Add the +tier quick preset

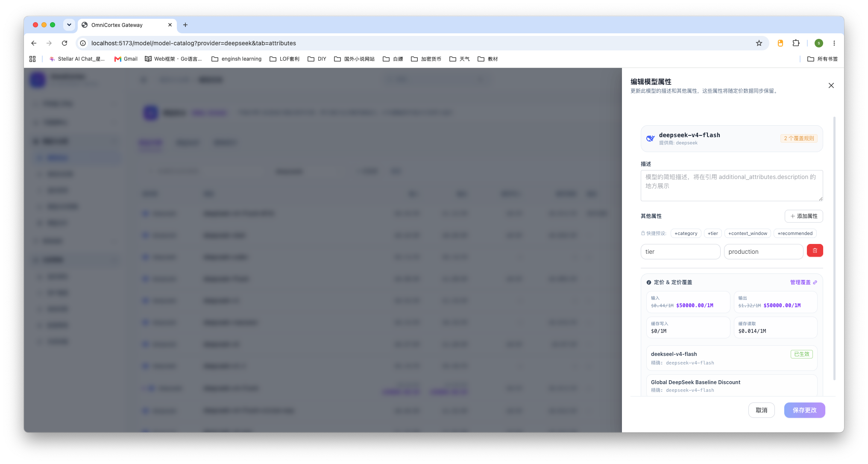click(713, 233)
